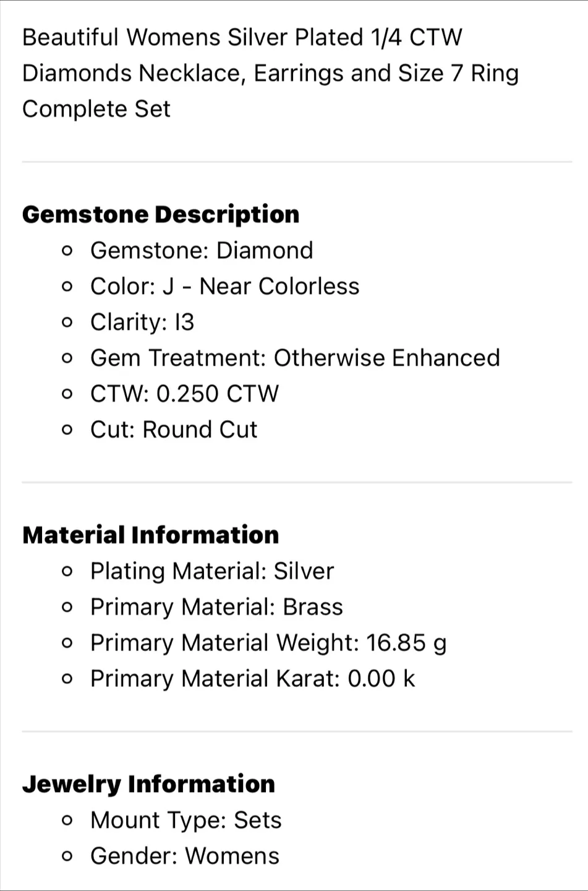Viewport: 588px width, 891px height.
Task: Click the bullet point beside Gemstone: Diamond
Action: click(67, 251)
